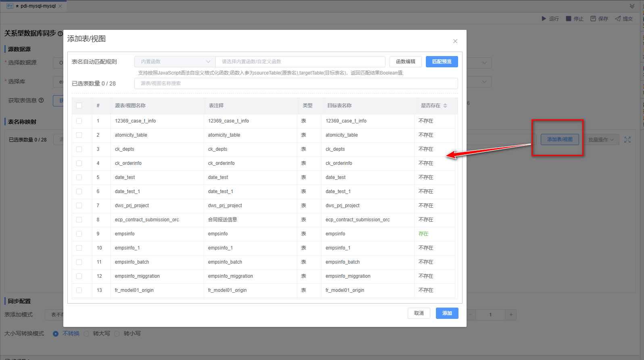The image size is (644, 360).
Task: Click the 匹配预览 button
Action: click(442, 62)
